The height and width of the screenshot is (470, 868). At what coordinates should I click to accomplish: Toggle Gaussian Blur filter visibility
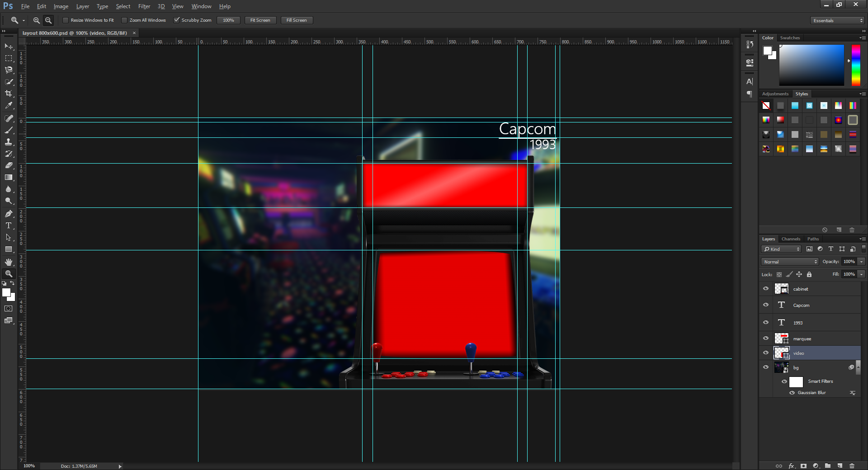pyautogui.click(x=792, y=393)
